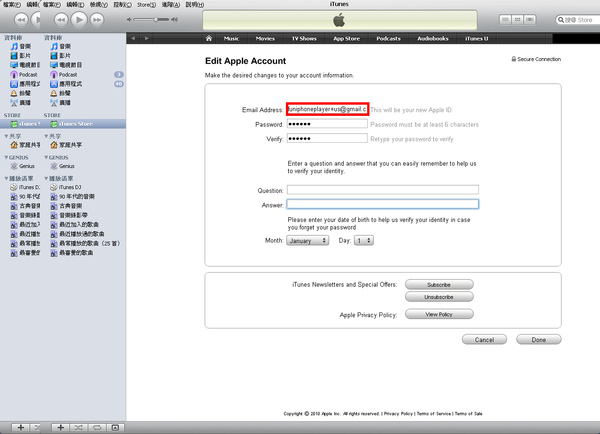Open the Terms of Sale footer link

click(469, 414)
